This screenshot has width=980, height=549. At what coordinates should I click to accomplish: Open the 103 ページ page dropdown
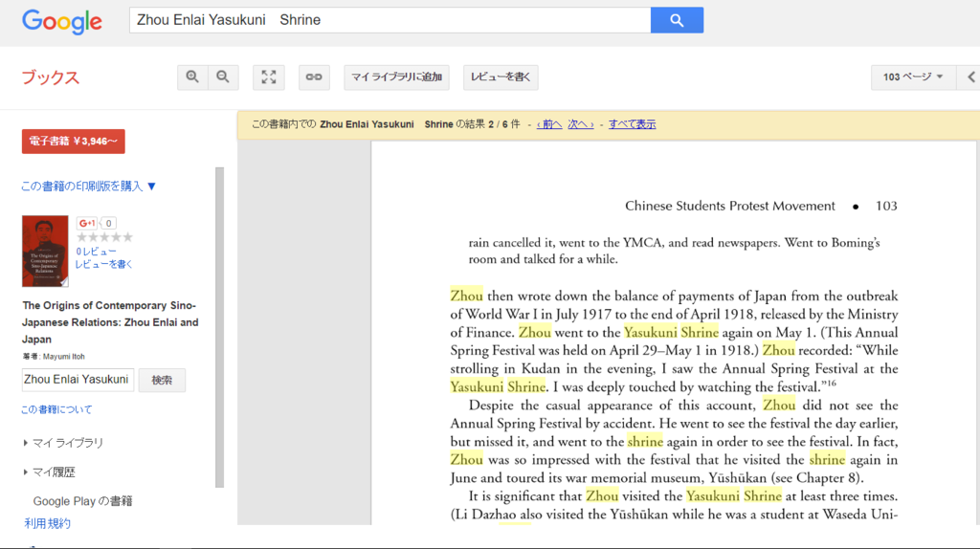[912, 77]
